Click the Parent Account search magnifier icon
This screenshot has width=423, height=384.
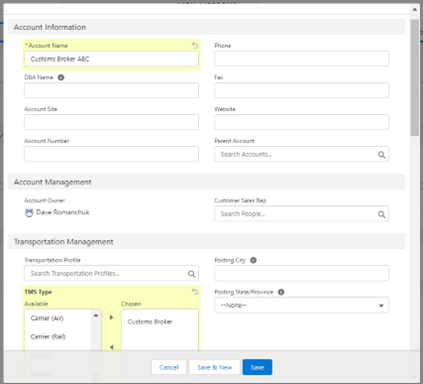point(381,155)
